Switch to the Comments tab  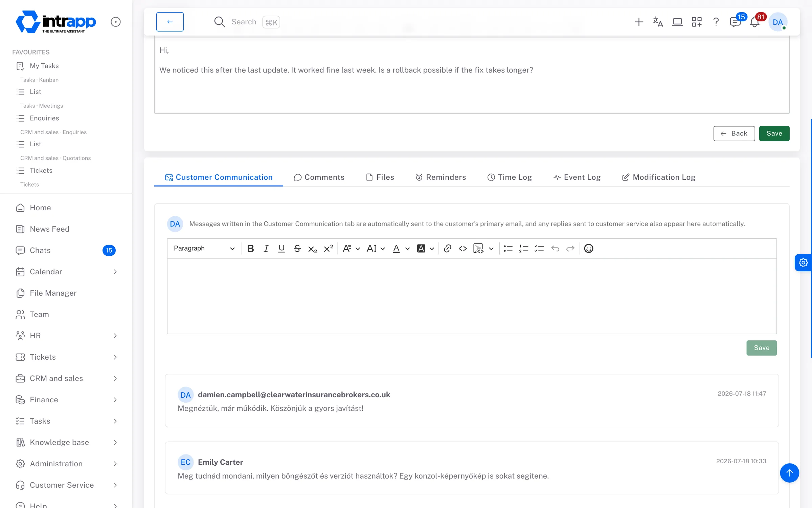319,177
